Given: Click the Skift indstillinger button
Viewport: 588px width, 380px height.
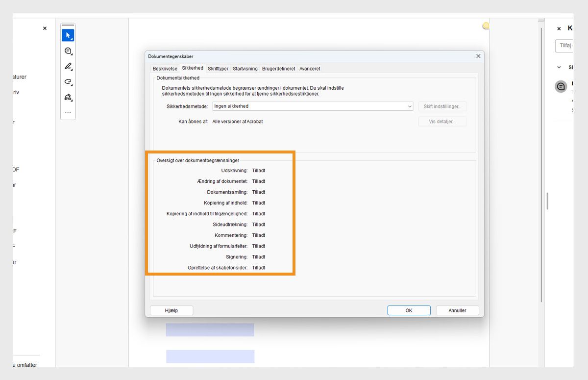Looking at the screenshot, I should pyautogui.click(x=442, y=106).
